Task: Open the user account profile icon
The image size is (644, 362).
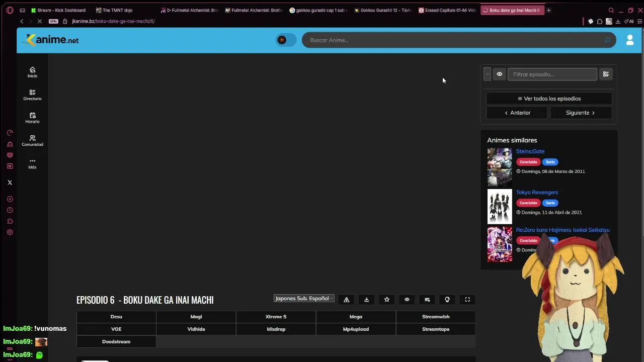Action: pyautogui.click(x=629, y=40)
